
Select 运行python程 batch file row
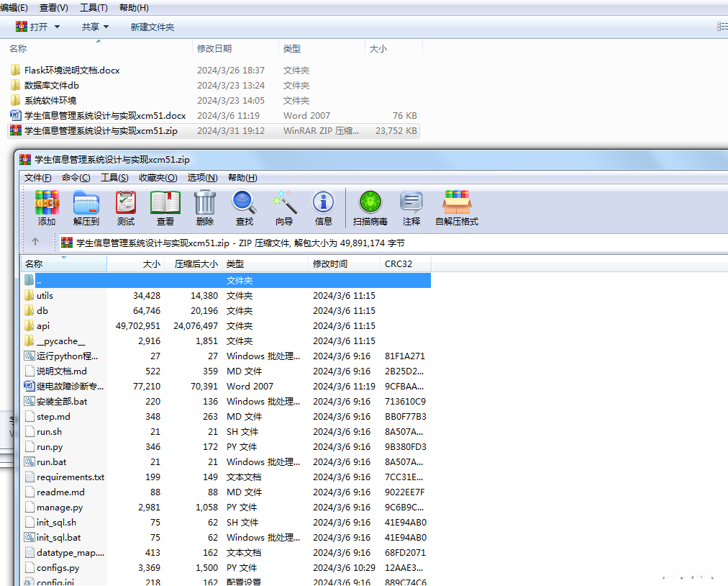[226, 356]
